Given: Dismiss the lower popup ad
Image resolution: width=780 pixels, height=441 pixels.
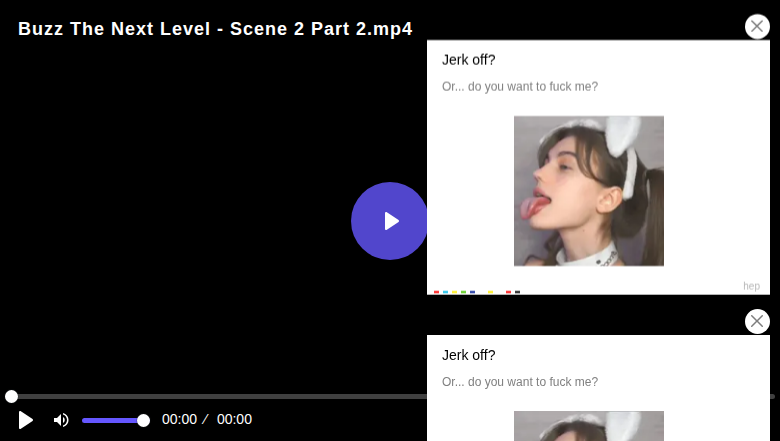Looking at the screenshot, I should coord(757,321).
